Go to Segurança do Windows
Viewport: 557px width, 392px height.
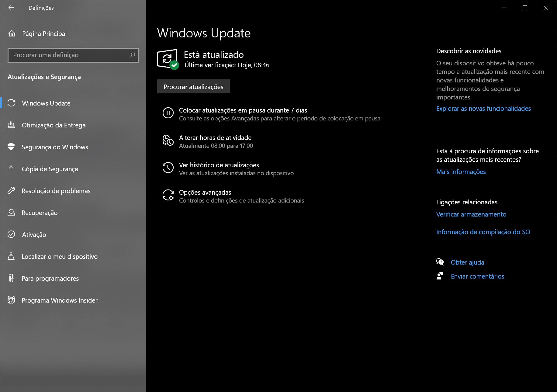pyautogui.click(x=73, y=147)
